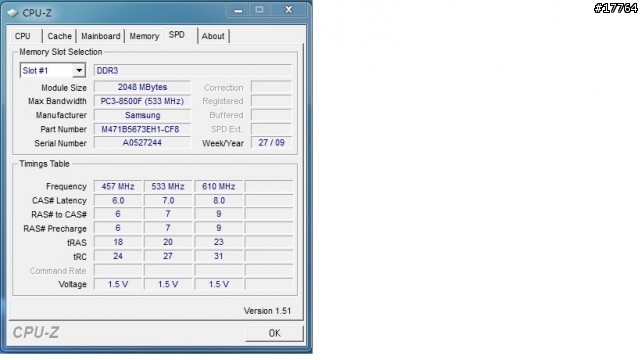Screen dimensions: 640x360
Task: Click the OK button
Action: tap(274, 333)
